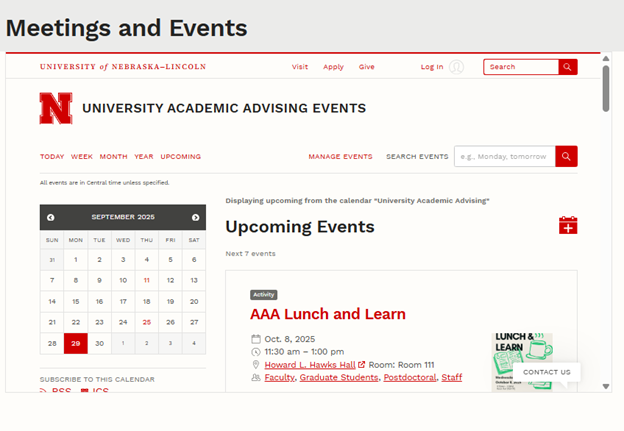Click the search events magnifier button
624x431 pixels.
566,157
